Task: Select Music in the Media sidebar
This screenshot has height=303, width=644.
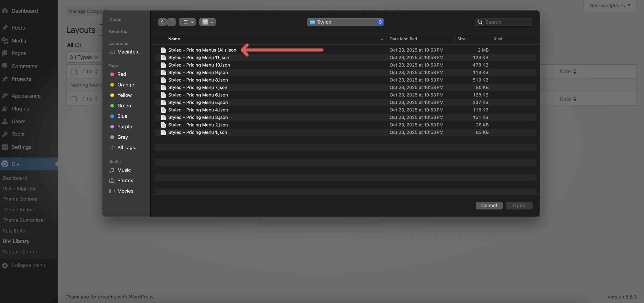Action: pos(124,170)
